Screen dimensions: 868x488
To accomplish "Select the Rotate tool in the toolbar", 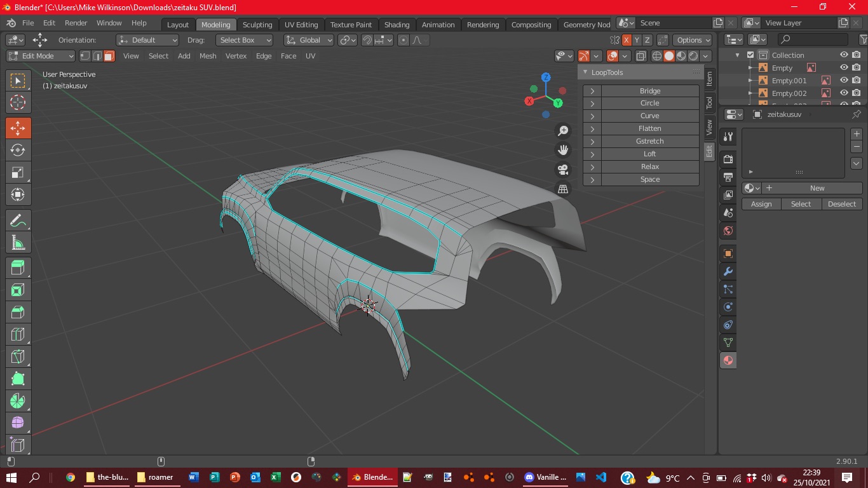I will pos(18,151).
